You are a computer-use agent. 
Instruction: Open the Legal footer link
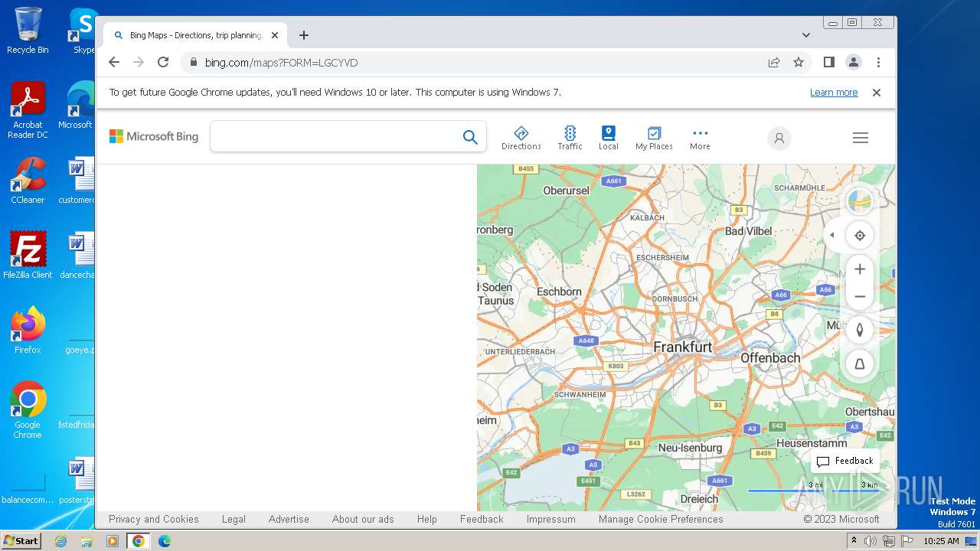(234, 519)
